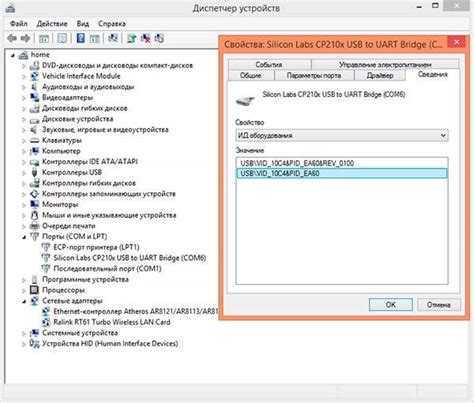Click the Устройства HID icon
The width and height of the screenshot is (474, 403).
[34, 343]
